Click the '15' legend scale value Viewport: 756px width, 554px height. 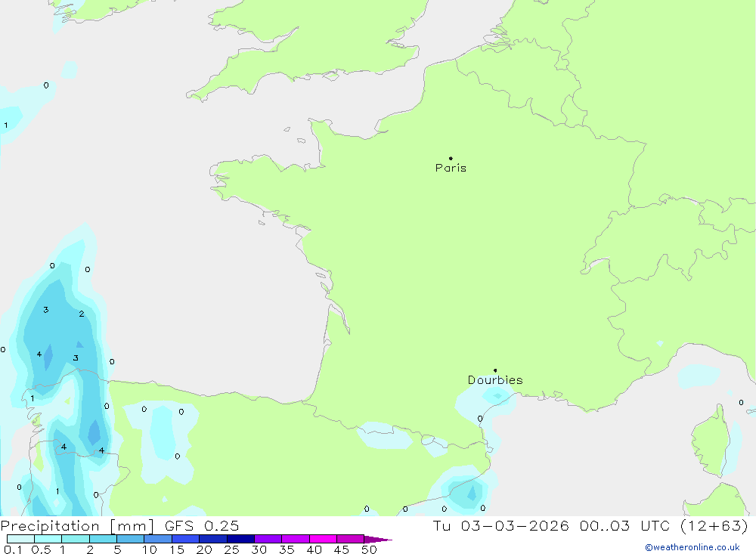[177, 549]
